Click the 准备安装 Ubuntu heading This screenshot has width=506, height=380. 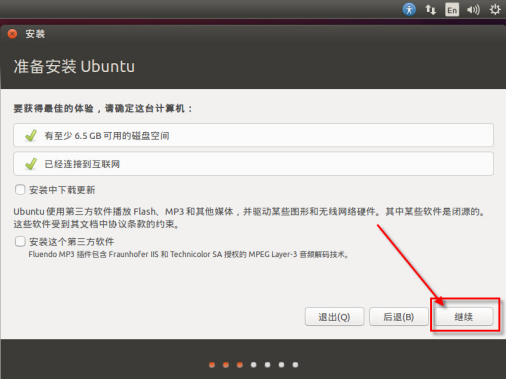pos(74,66)
